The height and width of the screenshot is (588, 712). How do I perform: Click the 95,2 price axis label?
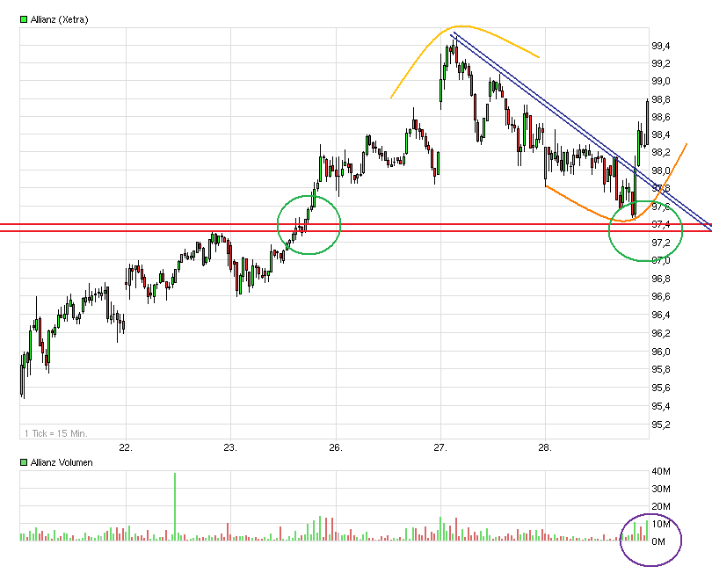[661, 425]
